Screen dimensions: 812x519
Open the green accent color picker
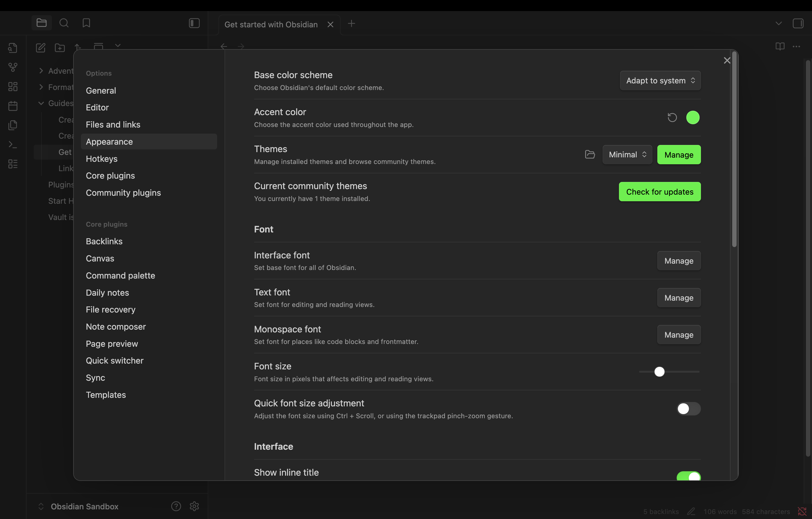[693, 118]
